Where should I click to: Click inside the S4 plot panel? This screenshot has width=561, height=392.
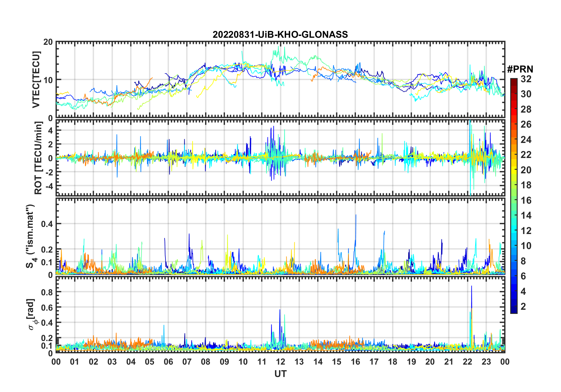tap(280, 236)
